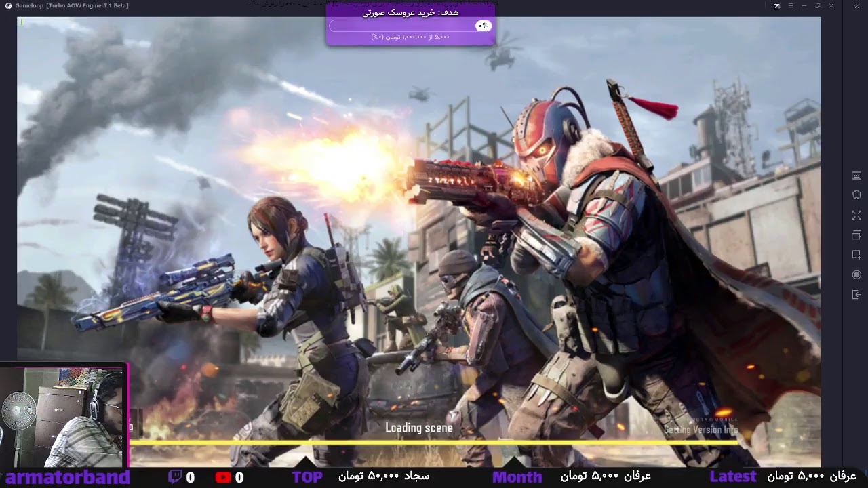Click the "Latest" donor label
The image size is (868, 488).
733,477
